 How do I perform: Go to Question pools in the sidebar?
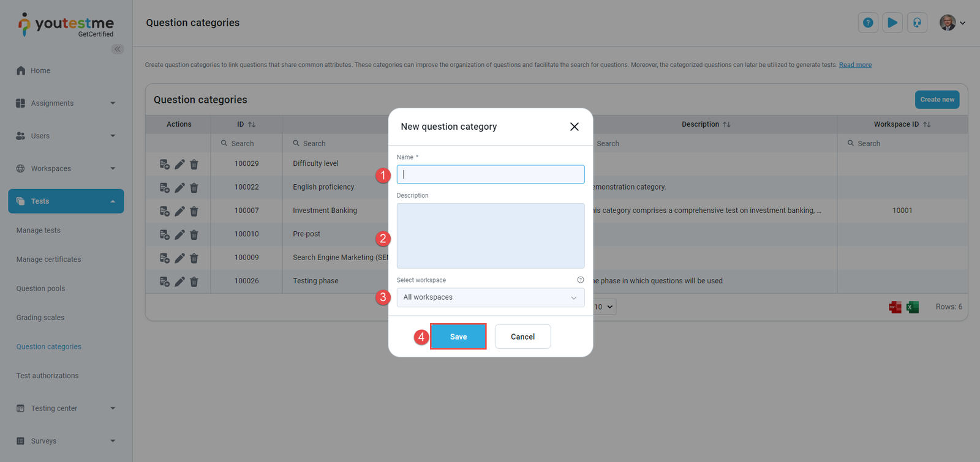click(x=40, y=288)
